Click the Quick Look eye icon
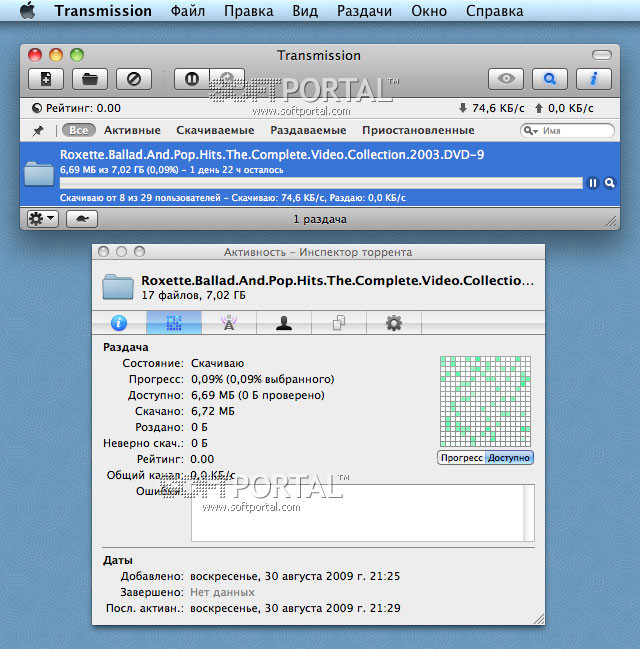The width and height of the screenshot is (640, 649). pyautogui.click(x=506, y=79)
